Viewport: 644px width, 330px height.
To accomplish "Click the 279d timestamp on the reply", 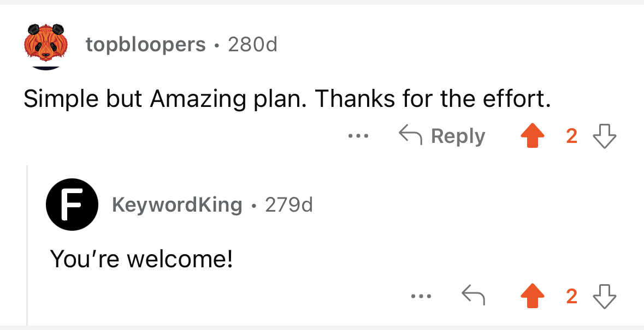I will pos(289,204).
